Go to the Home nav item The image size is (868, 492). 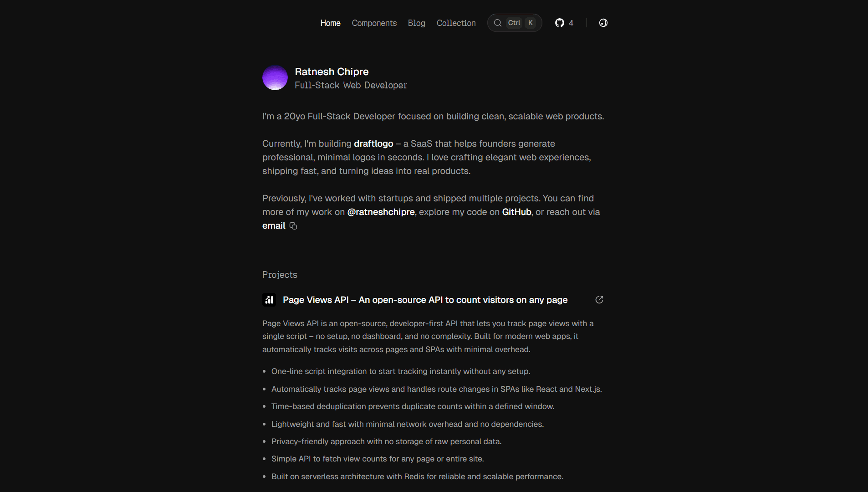click(330, 23)
